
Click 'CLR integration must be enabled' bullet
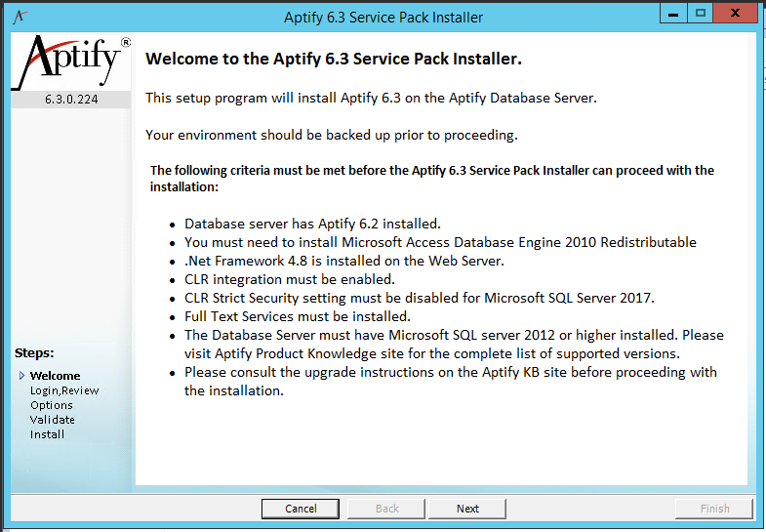coord(290,279)
